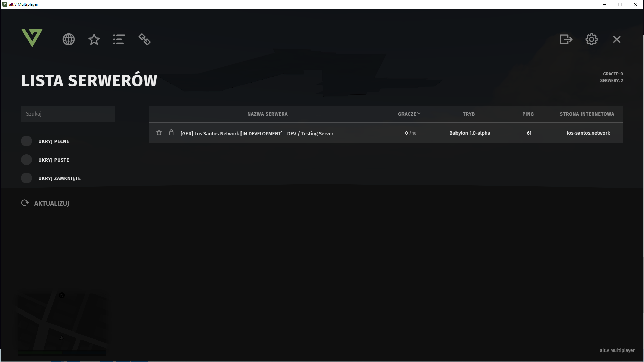Open the los-santos.network website link
This screenshot has height=362, width=644.
[x=588, y=133]
